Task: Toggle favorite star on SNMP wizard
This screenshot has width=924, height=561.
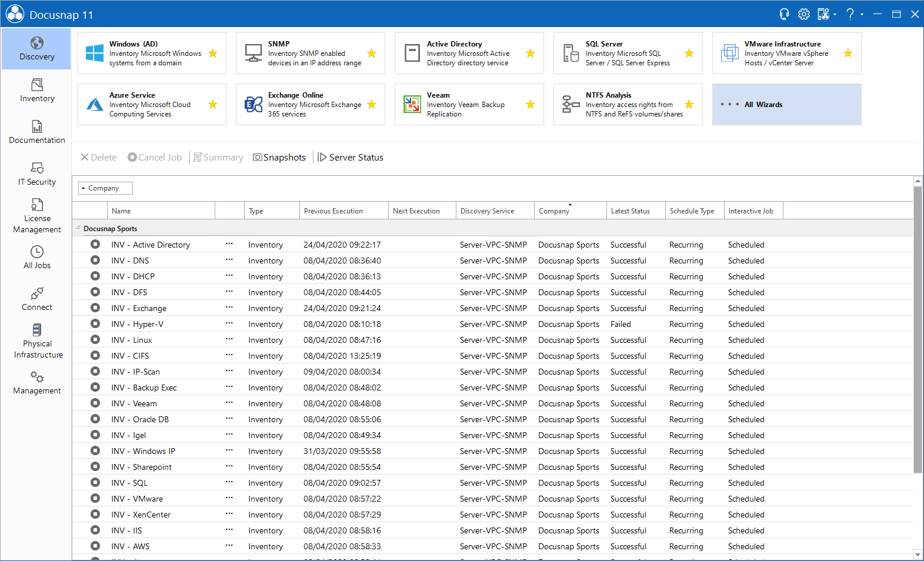Action: [x=372, y=53]
